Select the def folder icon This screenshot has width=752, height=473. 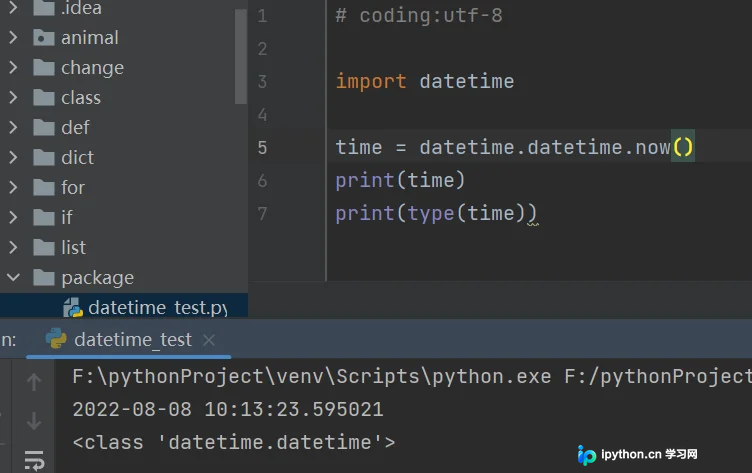pyautogui.click(x=44, y=128)
